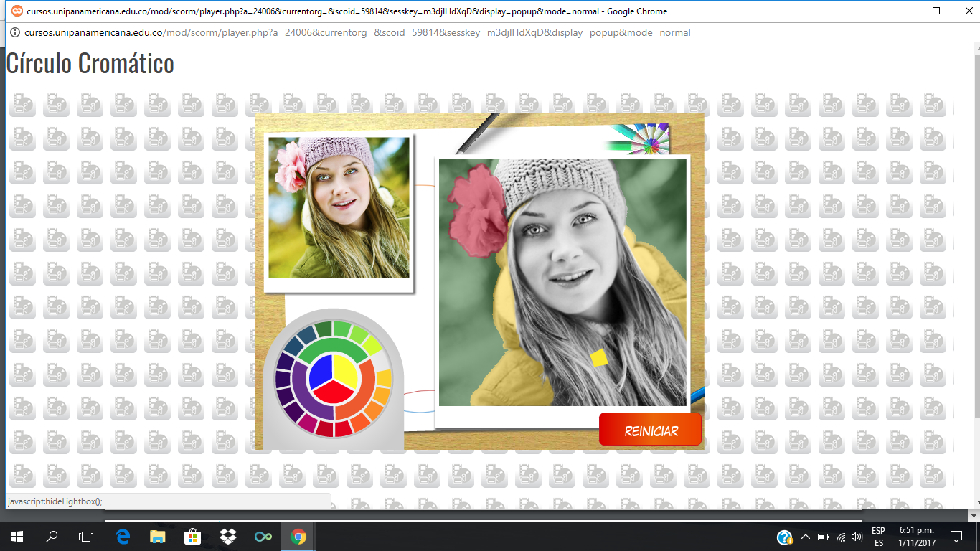Switch to the Chrome taskbar icon
980x551 pixels.
click(298, 537)
